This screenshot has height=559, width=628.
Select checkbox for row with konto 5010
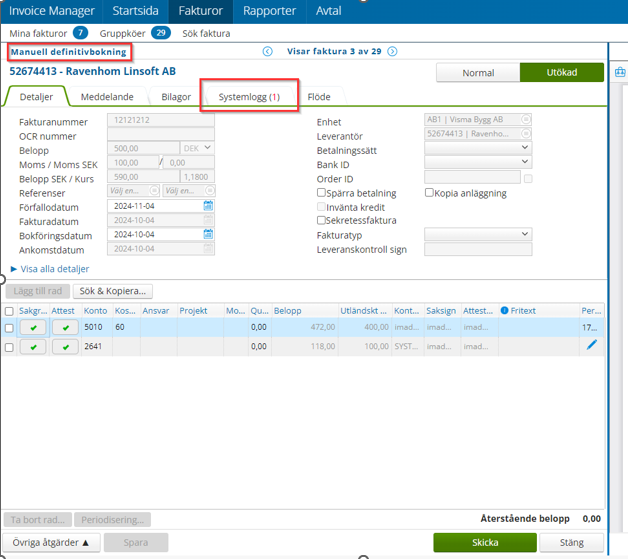tap(9, 328)
